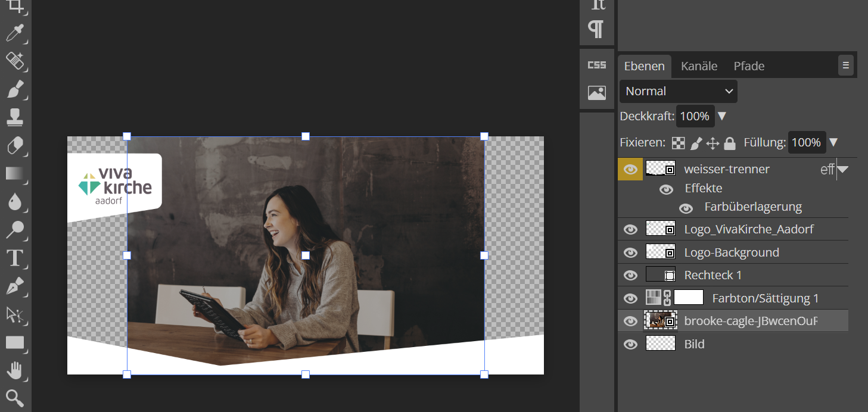
Task: Open the Deckkraft opacity slider arrow
Action: tap(721, 116)
